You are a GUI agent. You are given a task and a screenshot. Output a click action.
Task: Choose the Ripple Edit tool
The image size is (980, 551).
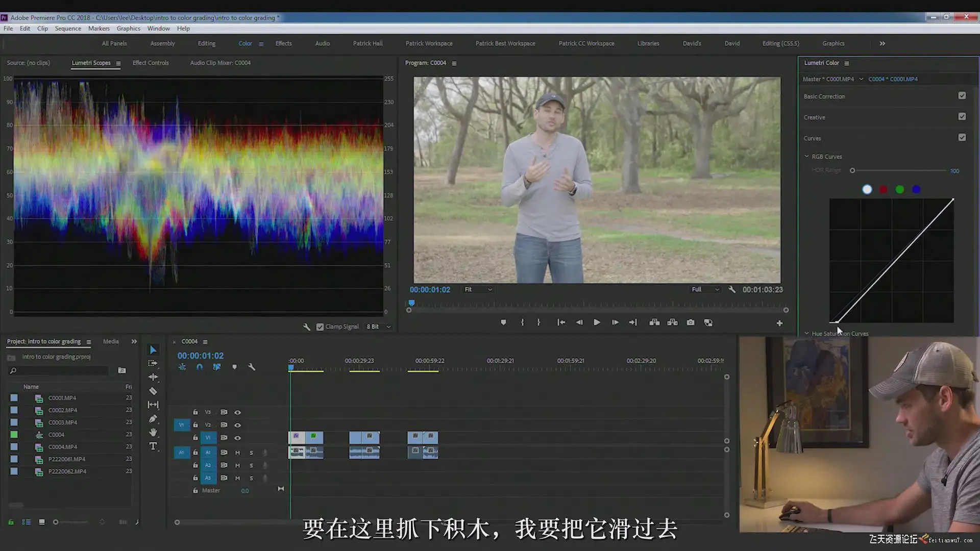[x=153, y=377]
